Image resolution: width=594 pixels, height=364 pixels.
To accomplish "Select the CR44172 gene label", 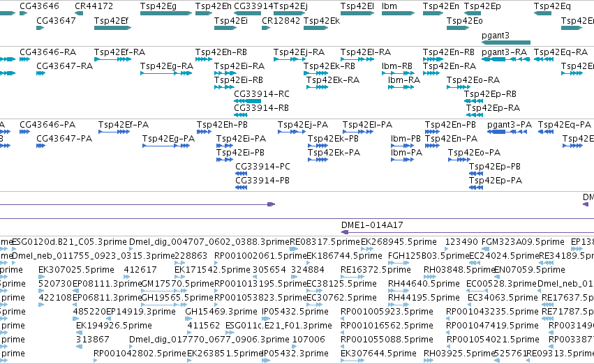I will tap(94, 6).
